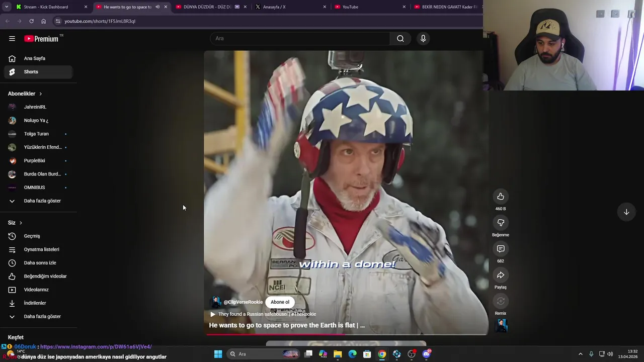Open comments for the short
The image size is (644, 362).
tap(501, 249)
